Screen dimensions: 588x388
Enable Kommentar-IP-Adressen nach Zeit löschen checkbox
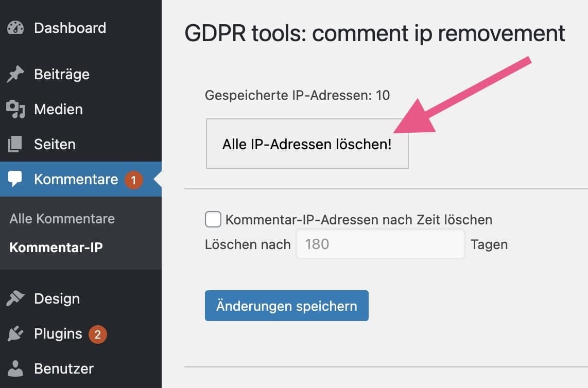click(213, 219)
